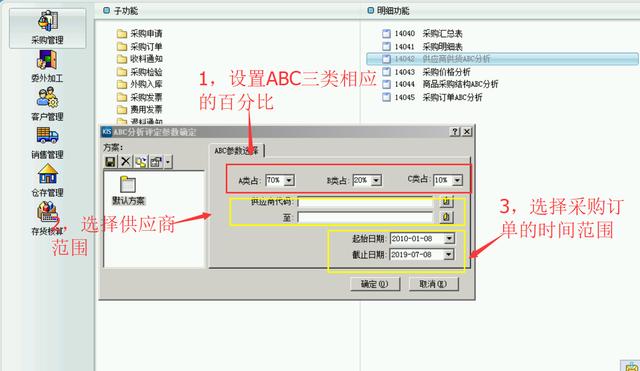
Task: Select 14042 供应商供货ABC分析 item
Action: pyautogui.click(x=502, y=59)
